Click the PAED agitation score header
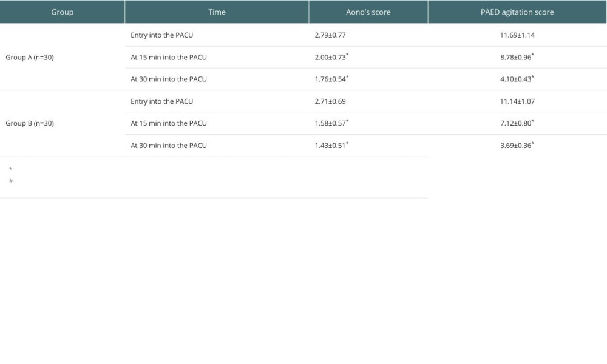Screen dimensions: 607x364 pos(517,12)
